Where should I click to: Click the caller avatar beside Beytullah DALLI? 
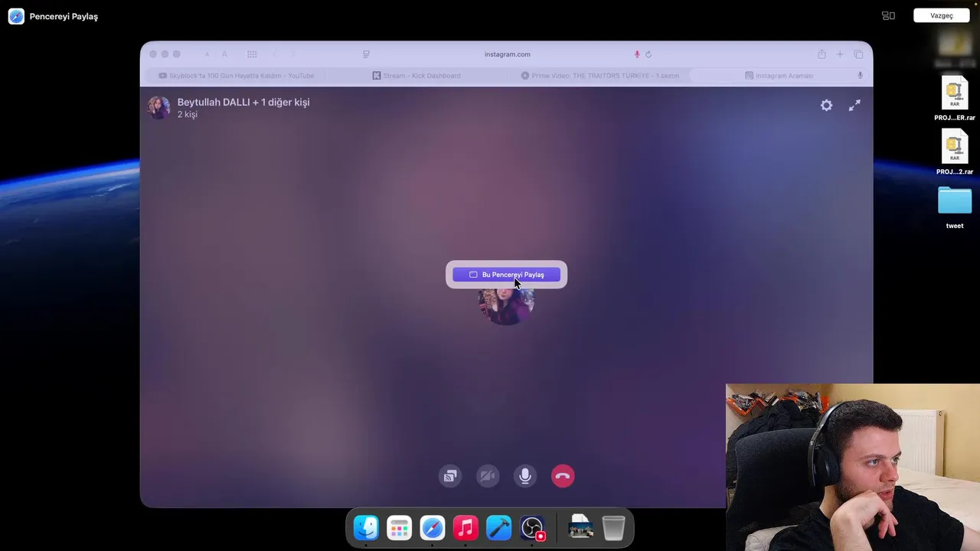click(x=159, y=108)
